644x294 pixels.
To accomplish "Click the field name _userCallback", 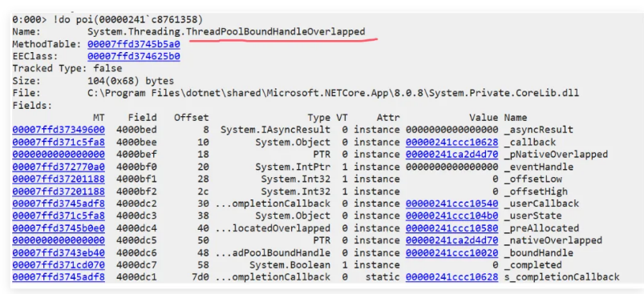I will [541, 203].
